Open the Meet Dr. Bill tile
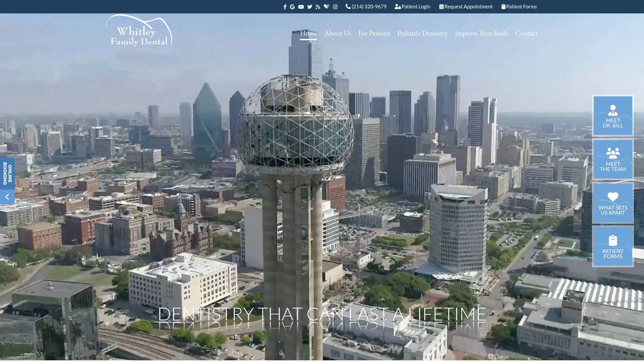 coord(612,116)
